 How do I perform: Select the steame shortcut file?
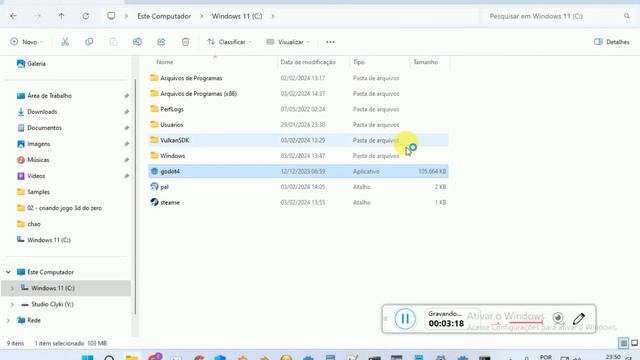[298, 202]
